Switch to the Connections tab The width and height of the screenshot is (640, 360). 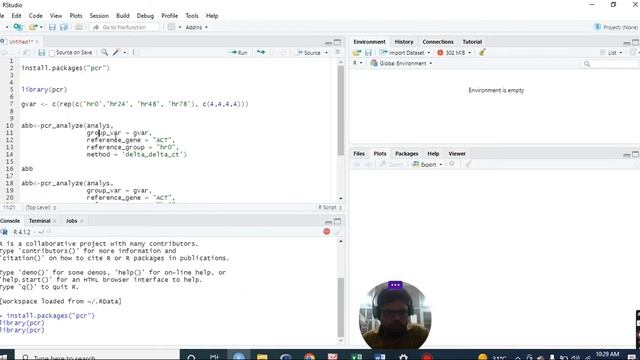click(x=438, y=42)
